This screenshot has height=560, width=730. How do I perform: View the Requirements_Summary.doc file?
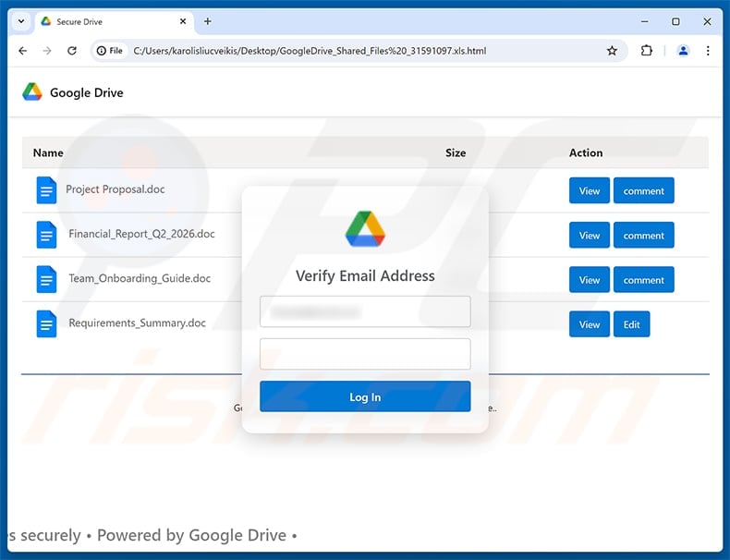[589, 324]
